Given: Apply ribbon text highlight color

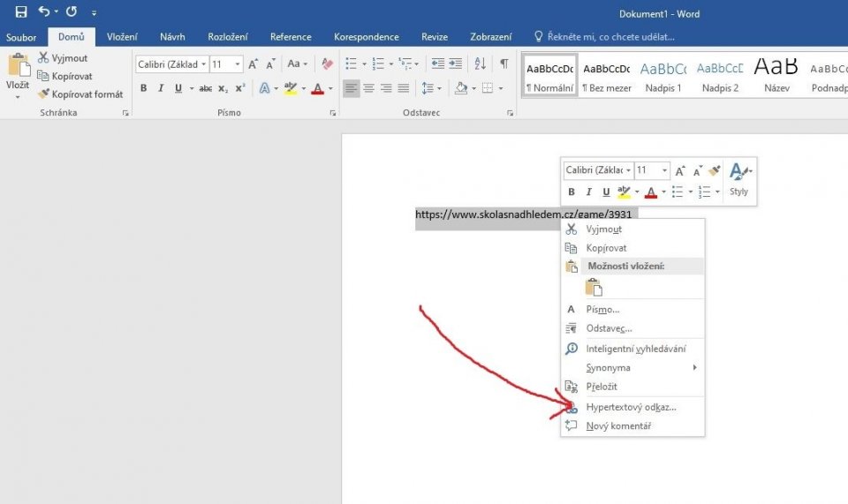Looking at the screenshot, I should tap(291, 88).
